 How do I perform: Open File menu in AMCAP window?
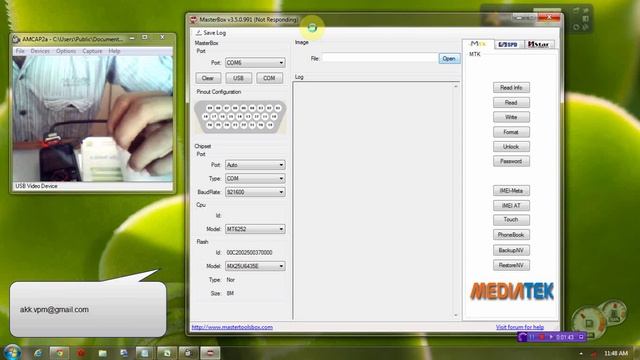click(x=20, y=51)
